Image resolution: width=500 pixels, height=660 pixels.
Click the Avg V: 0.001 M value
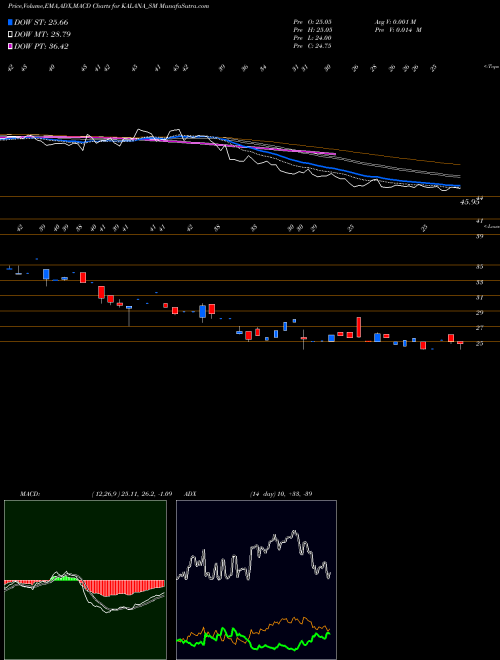[x=395, y=22]
